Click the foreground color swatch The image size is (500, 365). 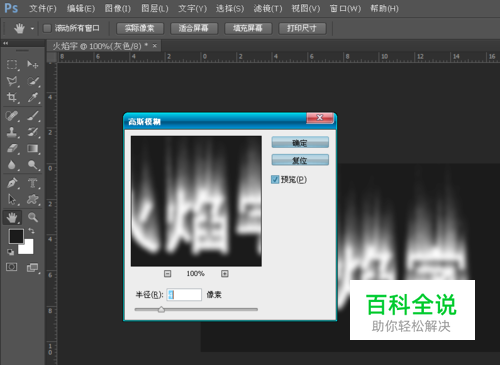pos(16,236)
